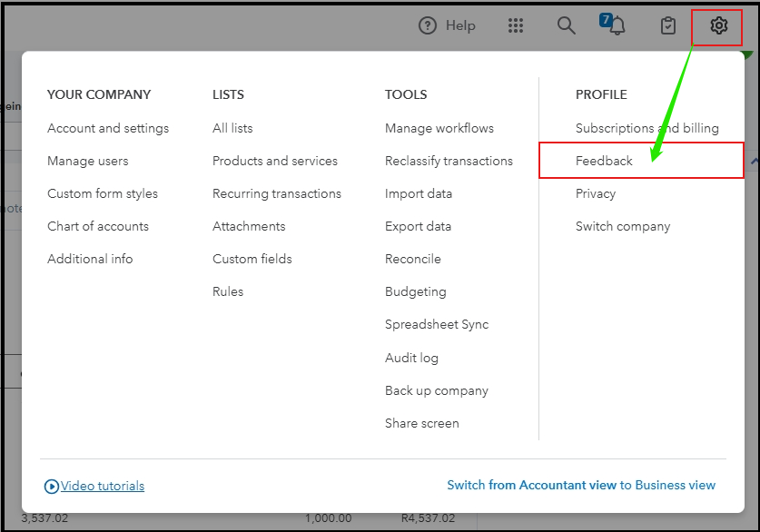Open Account and settings
The image size is (760, 532).
[x=108, y=128]
